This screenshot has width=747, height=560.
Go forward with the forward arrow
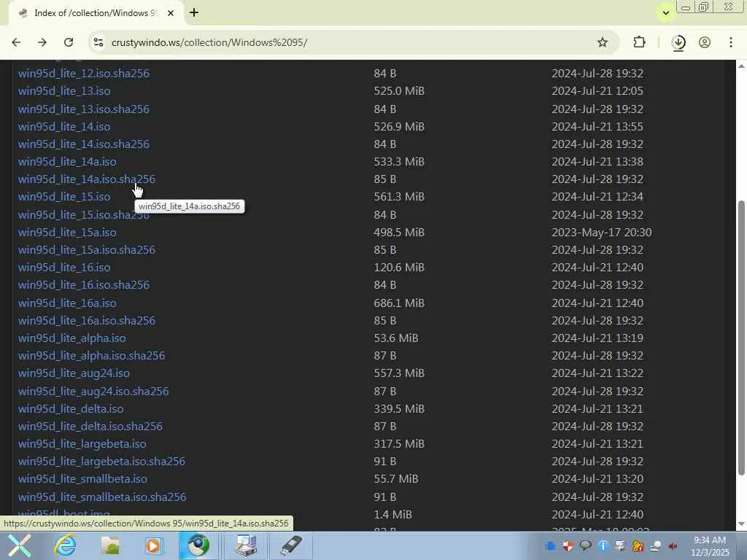coord(42,42)
